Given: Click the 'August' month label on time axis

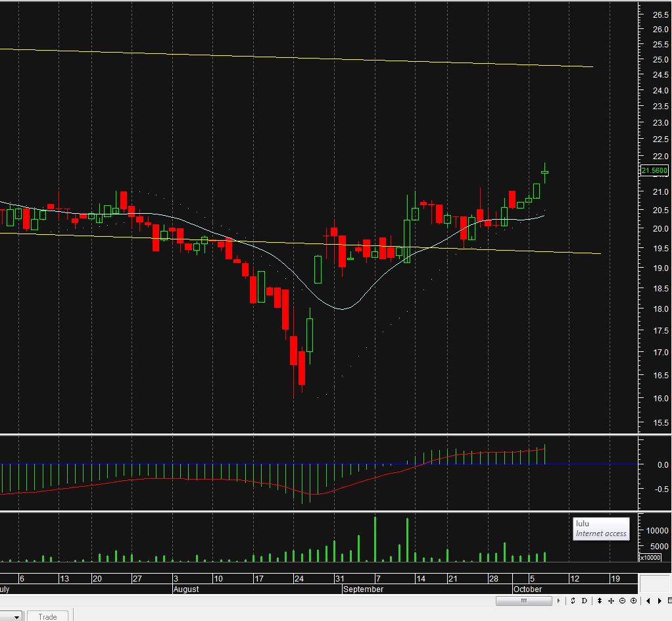Looking at the screenshot, I should coord(186,589).
